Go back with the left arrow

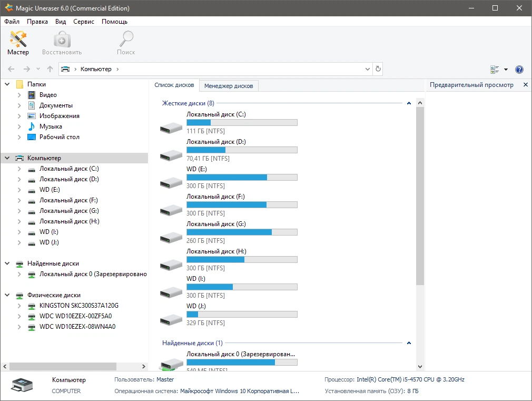pyautogui.click(x=11, y=69)
